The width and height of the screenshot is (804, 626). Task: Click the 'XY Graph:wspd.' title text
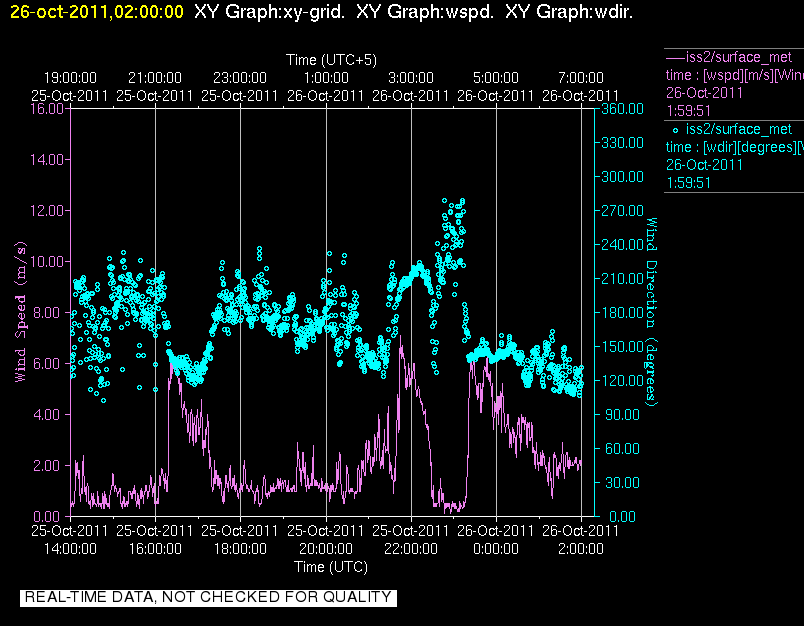click(425, 12)
